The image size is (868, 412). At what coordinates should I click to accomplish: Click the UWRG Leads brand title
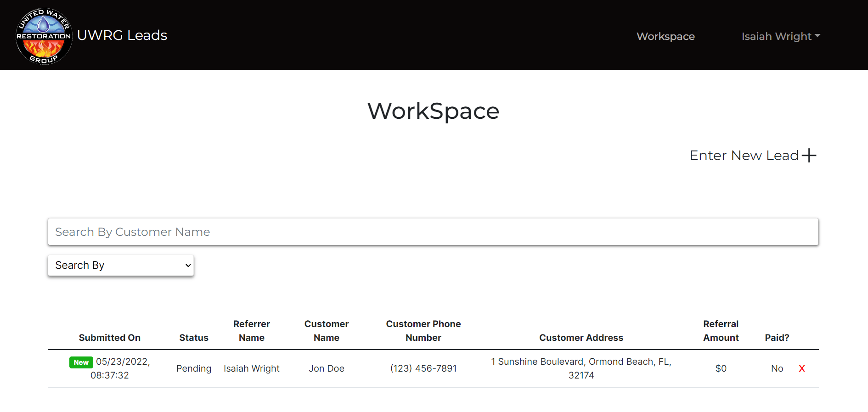click(122, 35)
